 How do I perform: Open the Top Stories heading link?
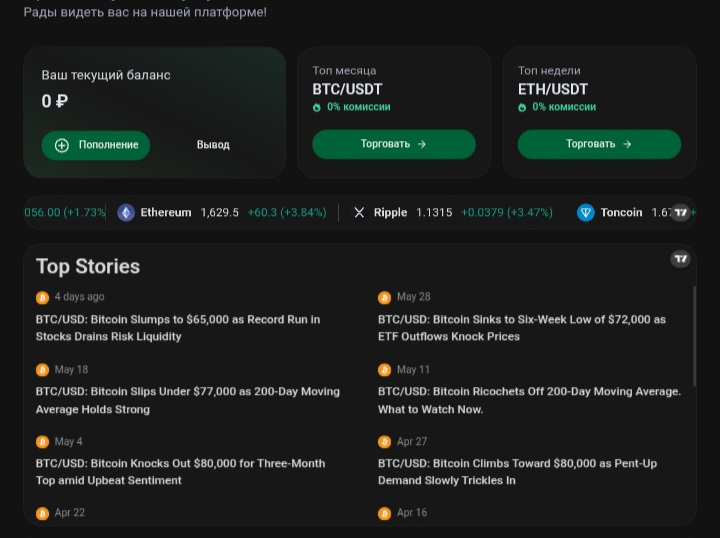click(x=88, y=266)
